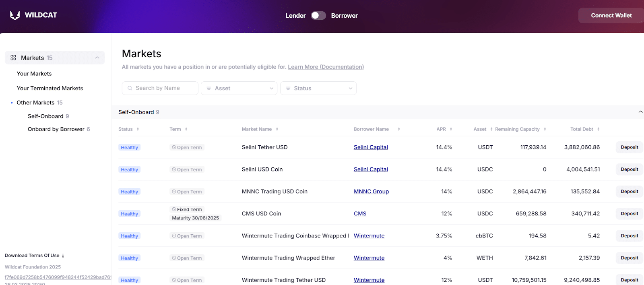The width and height of the screenshot is (644, 285).
Task: Collapse the Self-Onboard table section
Action: pos(640,112)
